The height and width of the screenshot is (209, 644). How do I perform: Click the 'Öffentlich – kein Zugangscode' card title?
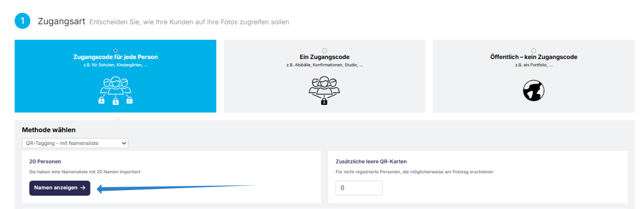coord(534,57)
